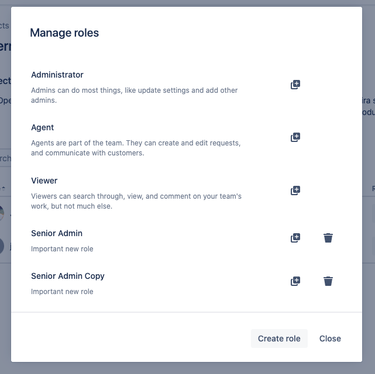Duplicate the Viewer role

tap(295, 190)
